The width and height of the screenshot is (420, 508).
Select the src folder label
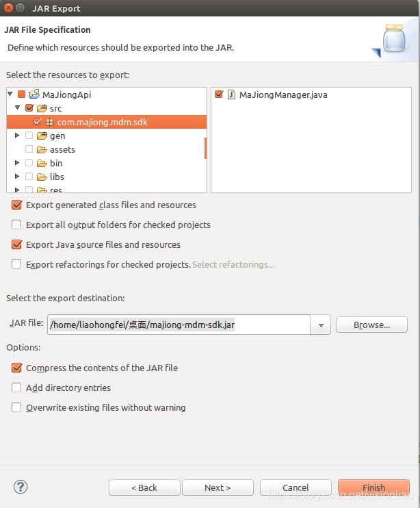click(55, 109)
